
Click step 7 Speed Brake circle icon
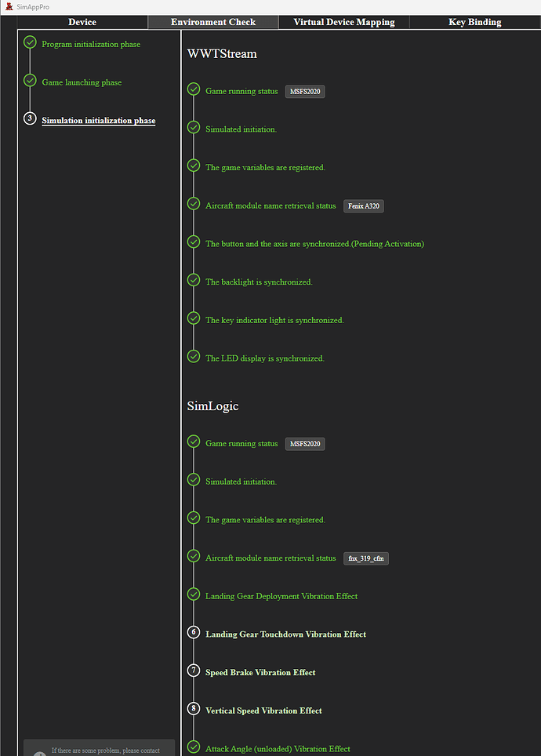point(194,671)
